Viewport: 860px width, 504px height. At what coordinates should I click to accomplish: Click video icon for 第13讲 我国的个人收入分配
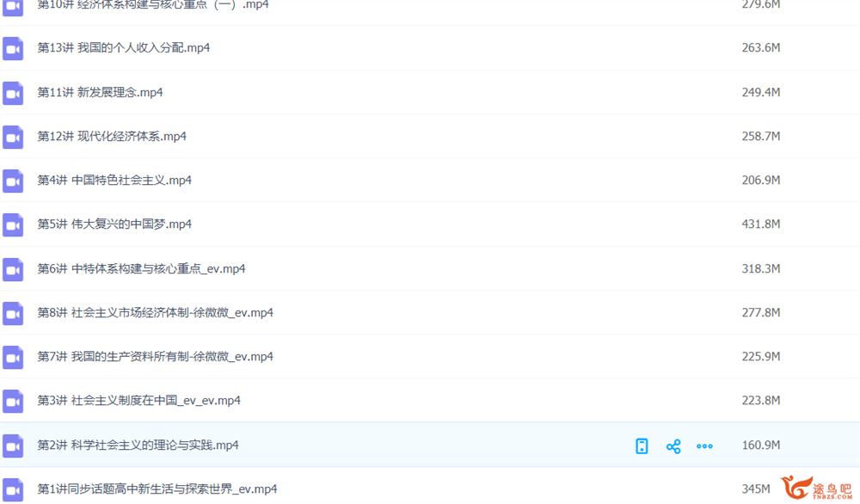point(13,48)
